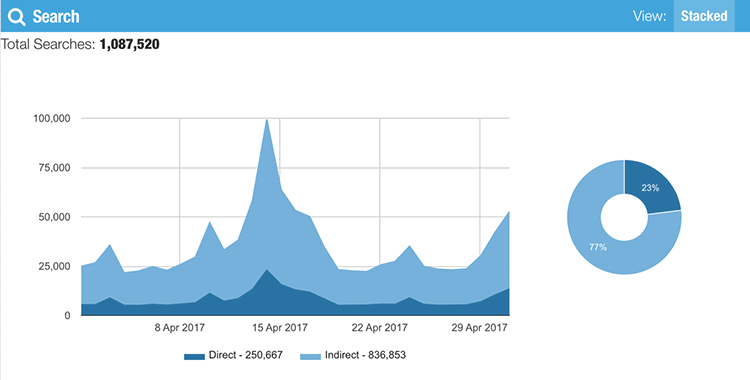Toggle the Indirect series legend swatch

(310, 357)
